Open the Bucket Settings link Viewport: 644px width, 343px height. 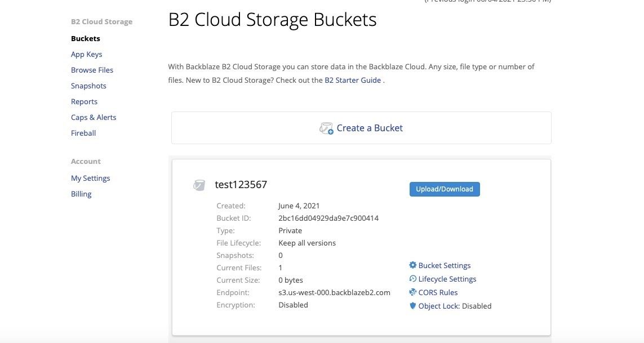445,265
